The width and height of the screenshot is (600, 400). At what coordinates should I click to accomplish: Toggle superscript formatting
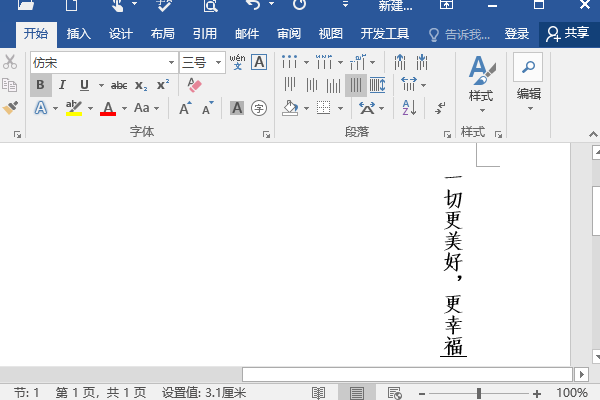[163, 85]
